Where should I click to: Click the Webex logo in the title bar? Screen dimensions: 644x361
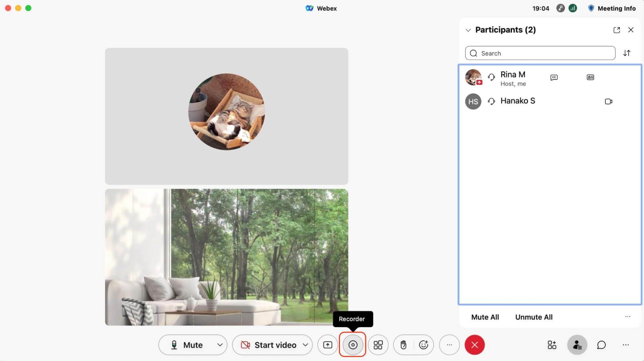[x=309, y=8]
